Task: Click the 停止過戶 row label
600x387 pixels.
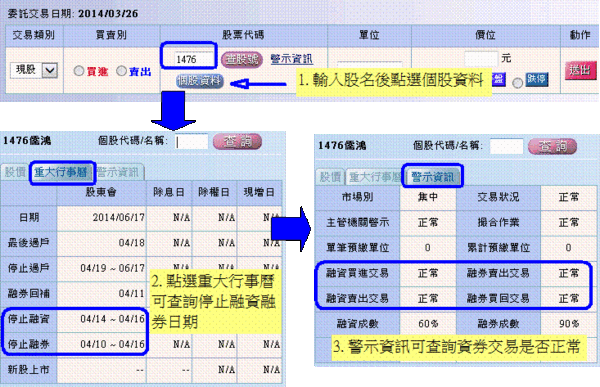Action: click(29, 268)
